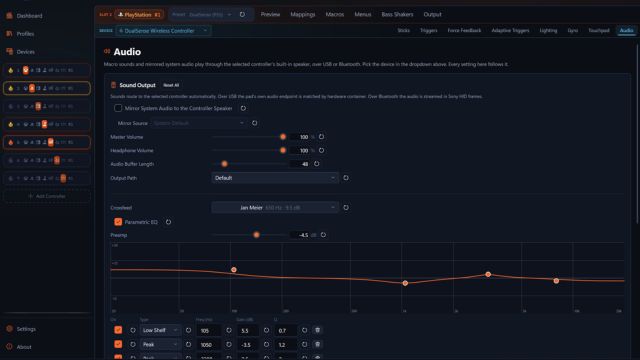Select the Low Shelf node on EQ graph
Viewport: 640px width, 360px height.
point(233,270)
